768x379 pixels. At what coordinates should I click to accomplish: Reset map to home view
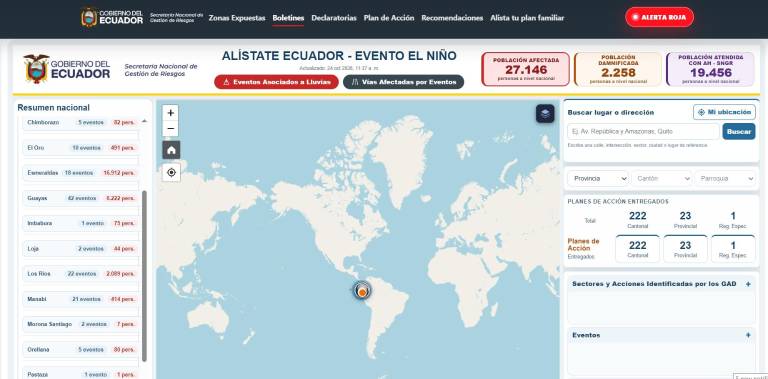click(x=171, y=150)
